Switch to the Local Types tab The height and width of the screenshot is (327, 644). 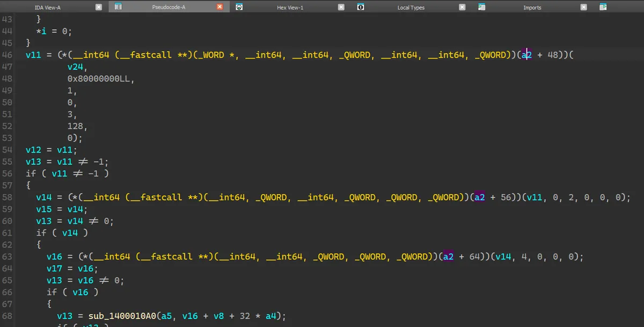411,8
